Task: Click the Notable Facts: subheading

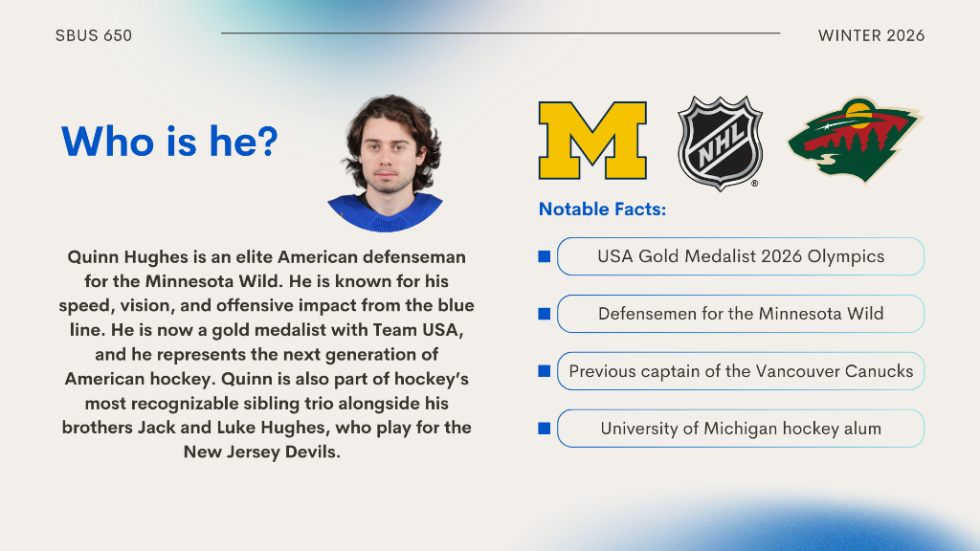Action: click(603, 209)
